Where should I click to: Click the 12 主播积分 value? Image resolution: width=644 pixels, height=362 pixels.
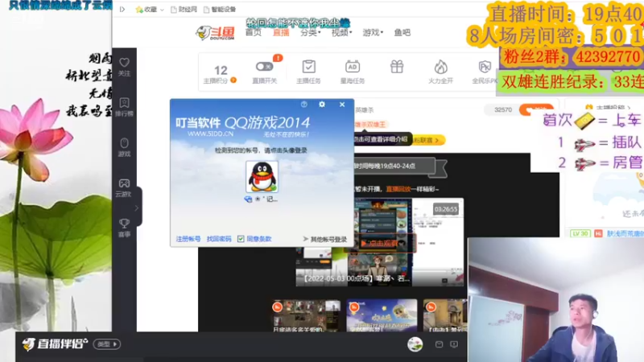point(221,70)
